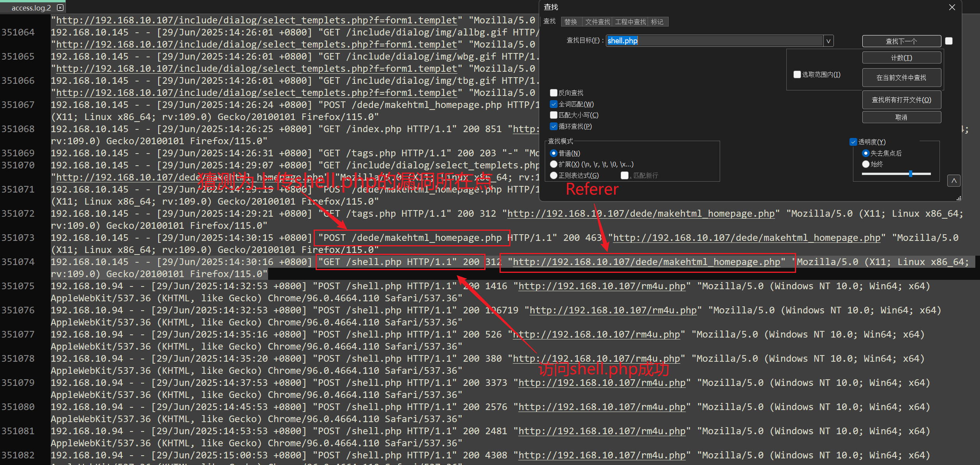Choose 始终 always transparency option
This screenshot has width=980, height=465.
point(866,164)
